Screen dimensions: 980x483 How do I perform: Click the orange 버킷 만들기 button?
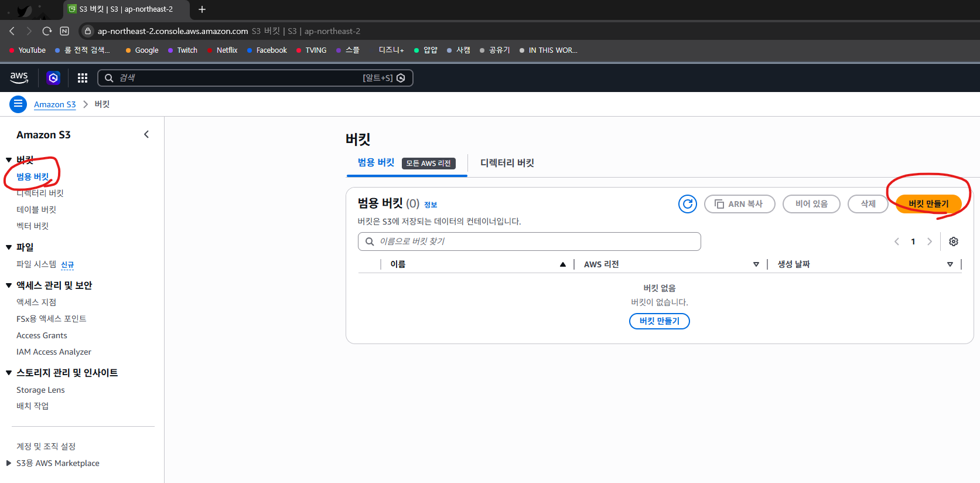(928, 204)
